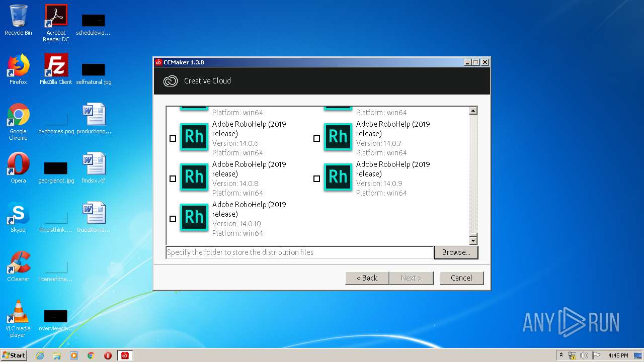Open the media player taskbar icon
Image resolution: width=644 pixels, height=362 pixels.
click(x=74, y=355)
